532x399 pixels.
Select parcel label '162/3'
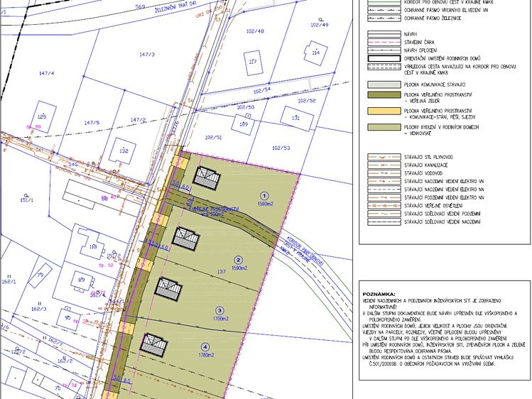[38, 309]
